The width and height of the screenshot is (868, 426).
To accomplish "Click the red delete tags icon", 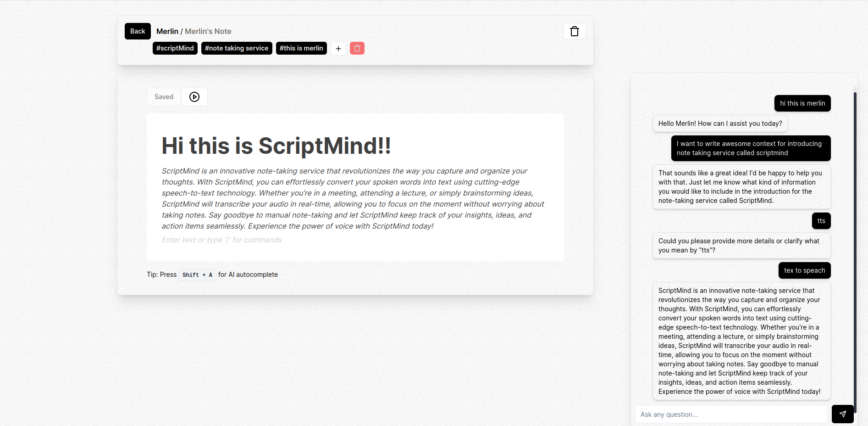I will click(357, 48).
